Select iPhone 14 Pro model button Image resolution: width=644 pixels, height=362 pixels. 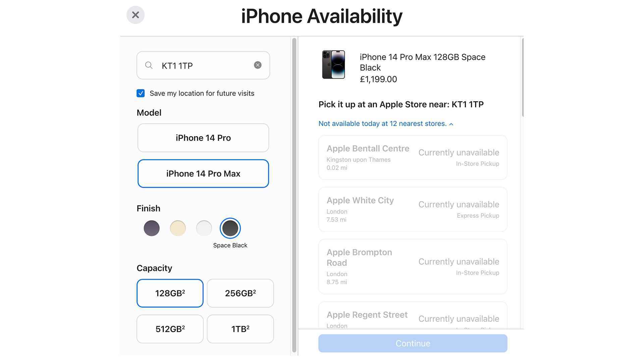tap(203, 137)
